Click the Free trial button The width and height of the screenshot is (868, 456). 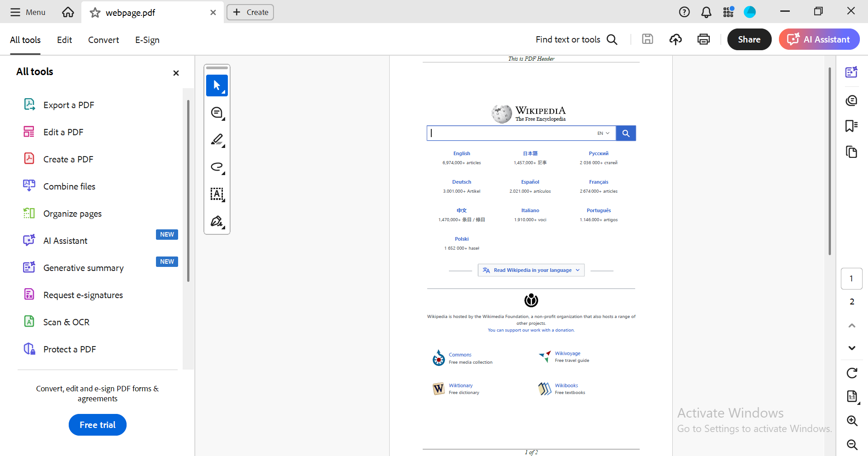pos(98,425)
